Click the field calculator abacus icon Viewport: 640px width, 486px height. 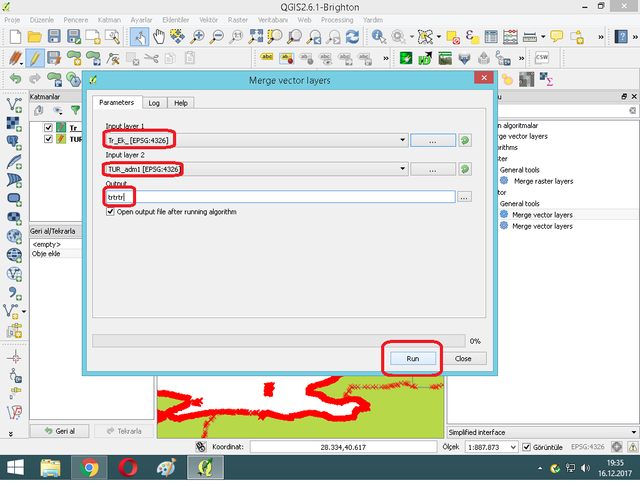[510, 37]
